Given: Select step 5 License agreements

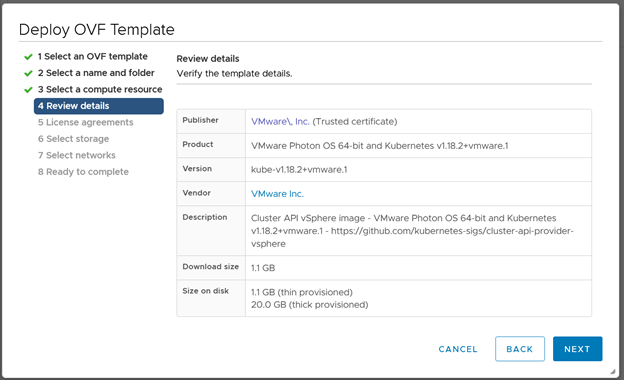Looking at the screenshot, I should (86, 123).
